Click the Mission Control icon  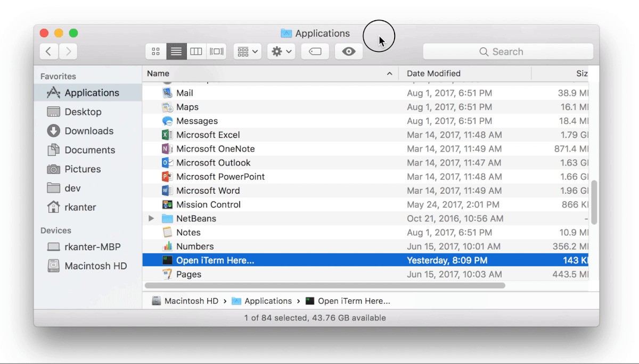[x=168, y=204]
